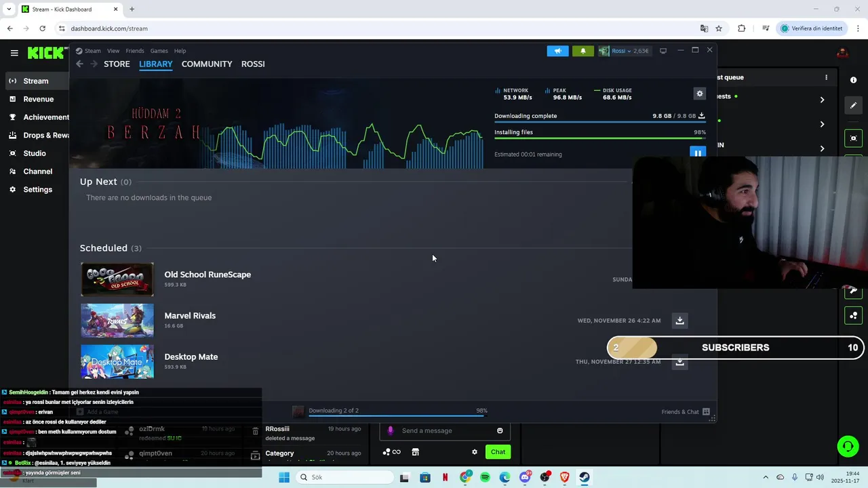Open Revenue in Kick sidebar
This screenshot has width=868, height=488.
coord(37,99)
